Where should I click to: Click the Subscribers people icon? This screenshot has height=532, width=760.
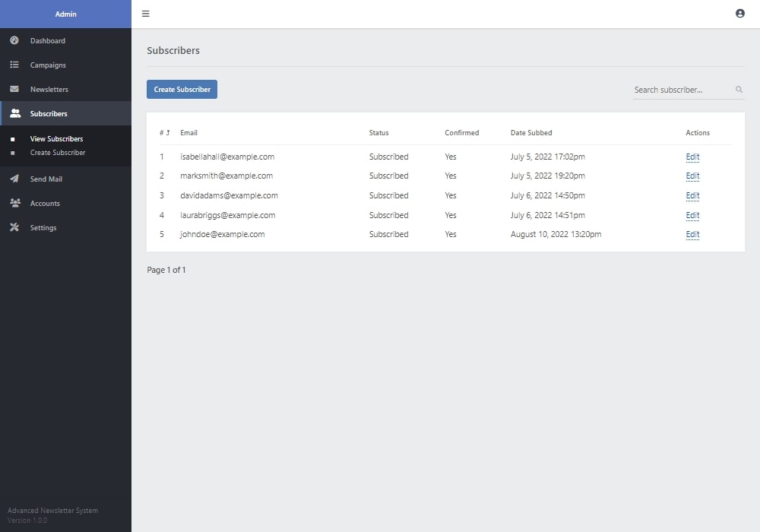point(15,113)
